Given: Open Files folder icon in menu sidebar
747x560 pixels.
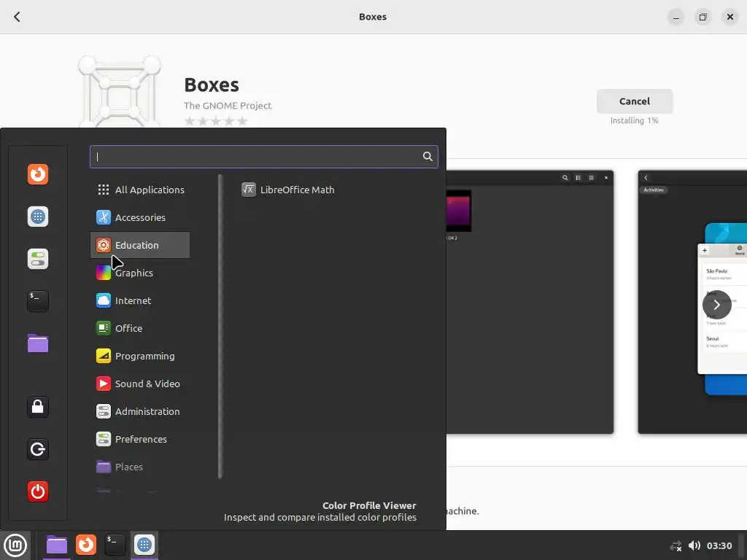Looking at the screenshot, I should (x=38, y=343).
